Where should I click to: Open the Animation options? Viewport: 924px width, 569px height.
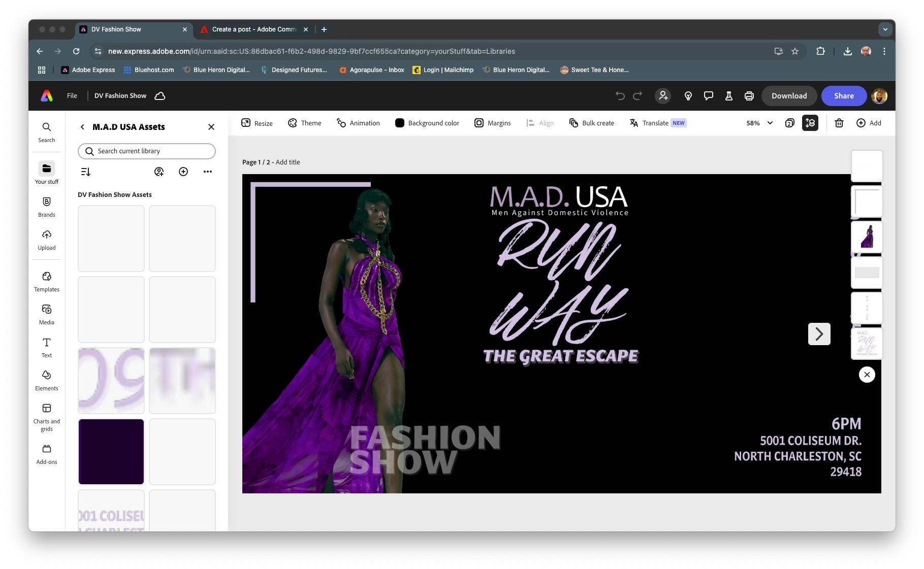pos(358,123)
